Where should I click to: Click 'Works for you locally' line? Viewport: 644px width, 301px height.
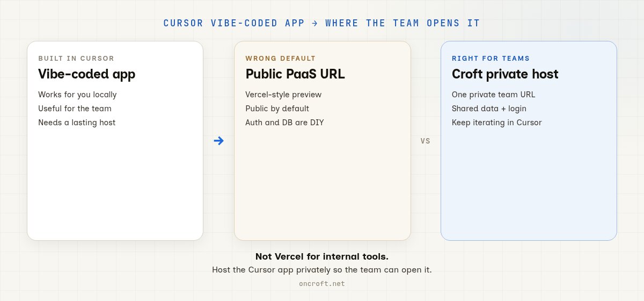(x=77, y=95)
